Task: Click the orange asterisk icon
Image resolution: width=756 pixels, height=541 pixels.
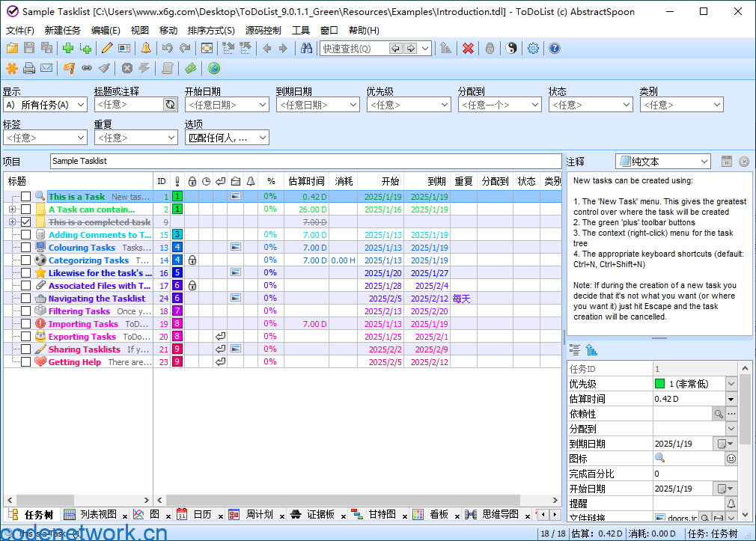Action: click(x=12, y=69)
